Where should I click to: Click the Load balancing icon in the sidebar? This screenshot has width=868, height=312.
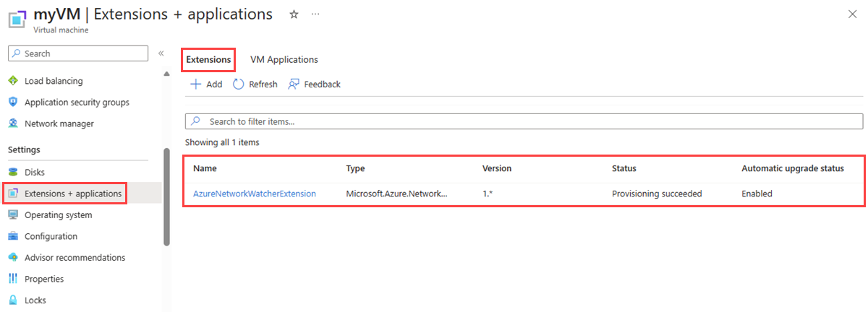(x=13, y=81)
